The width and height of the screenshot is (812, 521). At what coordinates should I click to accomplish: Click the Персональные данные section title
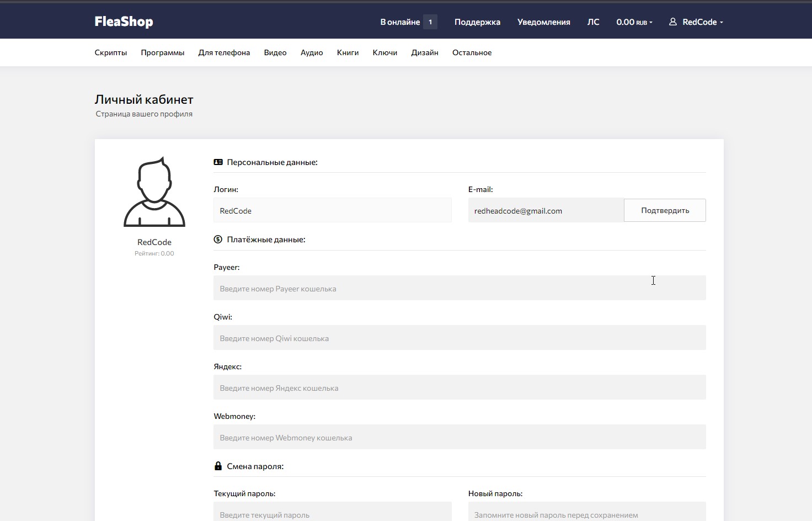pyautogui.click(x=272, y=162)
